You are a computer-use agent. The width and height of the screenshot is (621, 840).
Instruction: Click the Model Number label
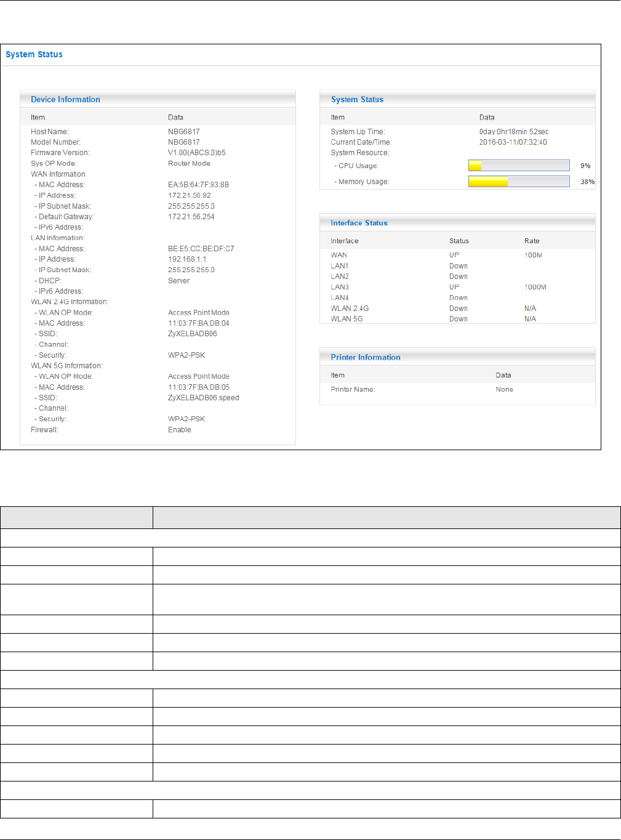(55, 142)
